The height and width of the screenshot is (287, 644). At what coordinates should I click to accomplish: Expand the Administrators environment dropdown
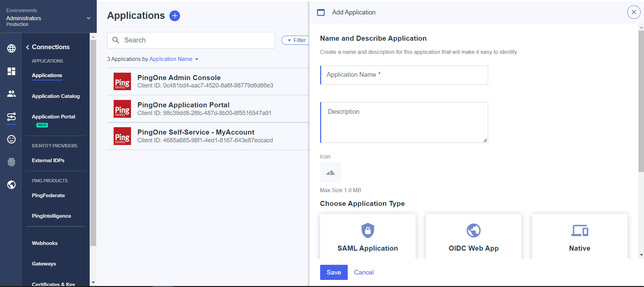89,18
